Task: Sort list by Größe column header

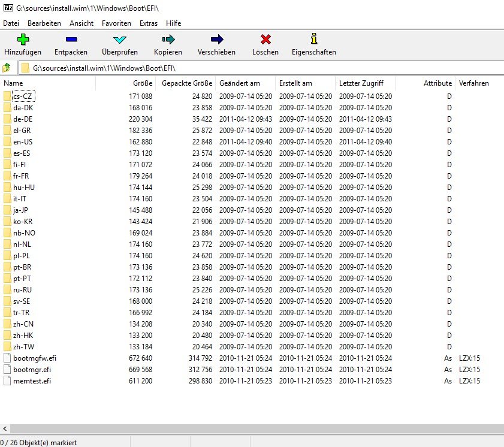Action: (143, 83)
